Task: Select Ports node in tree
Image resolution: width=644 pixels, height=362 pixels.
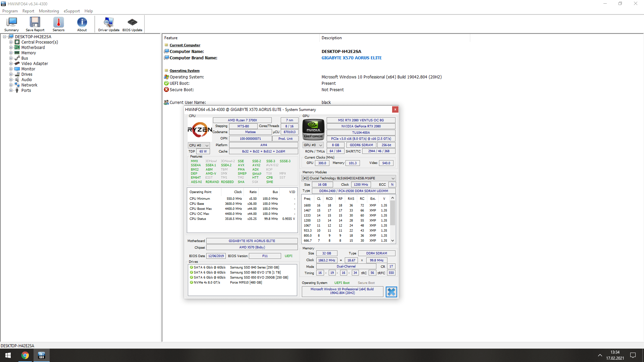Action: click(x=26, y=90)
